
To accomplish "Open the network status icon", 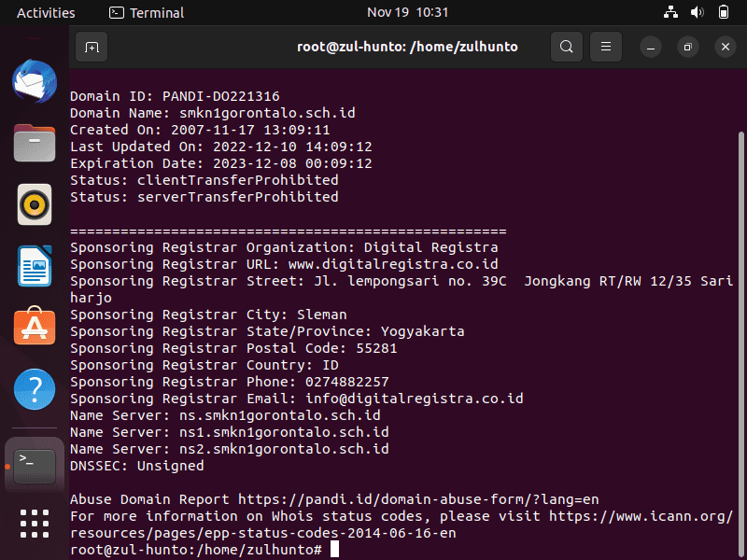I will point(670,12).
